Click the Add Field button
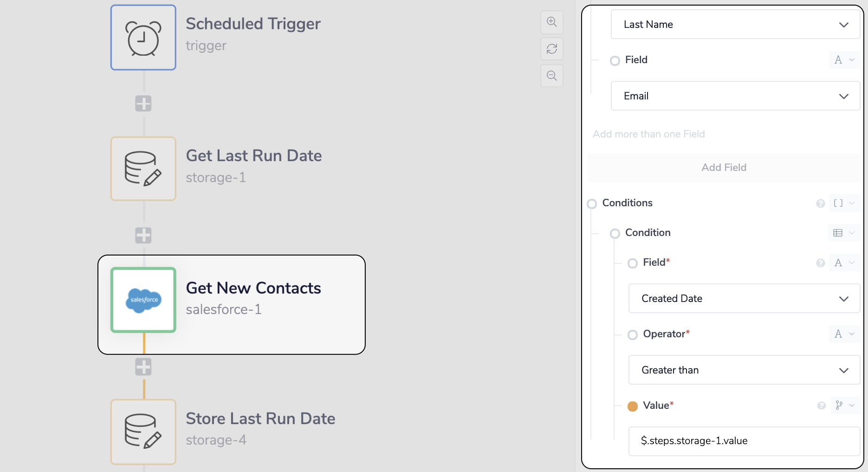The height and width of the screenshot is (472, 868). (723, 167)
